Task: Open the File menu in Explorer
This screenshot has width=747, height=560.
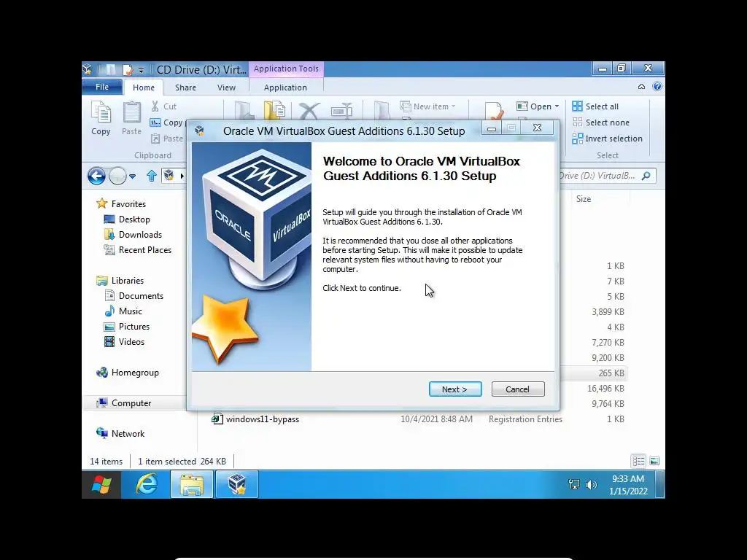Action: click(x=102, y=87)
